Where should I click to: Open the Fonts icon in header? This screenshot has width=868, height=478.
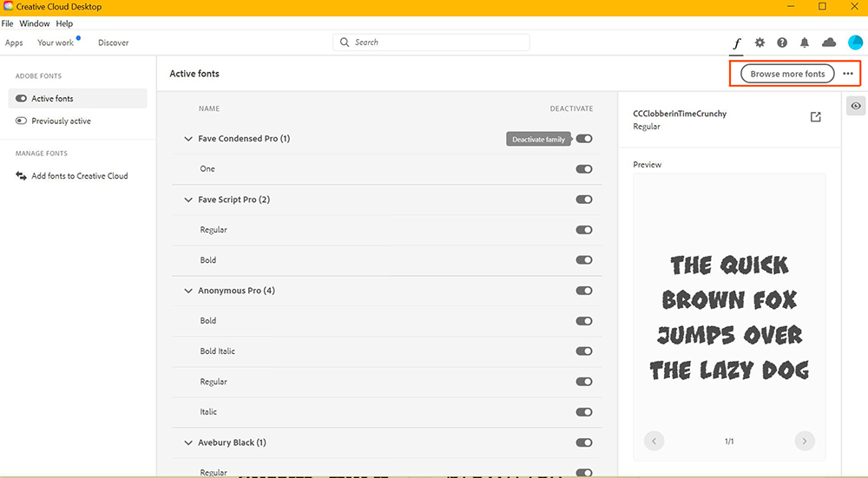click(x=736, y=43)
